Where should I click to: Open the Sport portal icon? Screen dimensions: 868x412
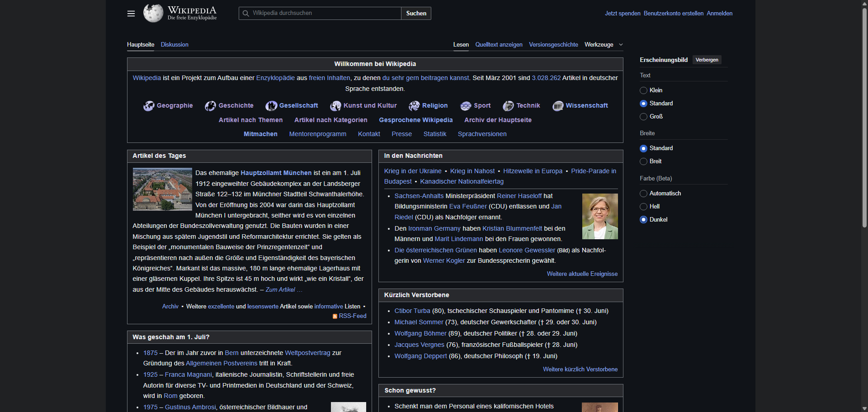pyautogui.click(x=466, y=106)
